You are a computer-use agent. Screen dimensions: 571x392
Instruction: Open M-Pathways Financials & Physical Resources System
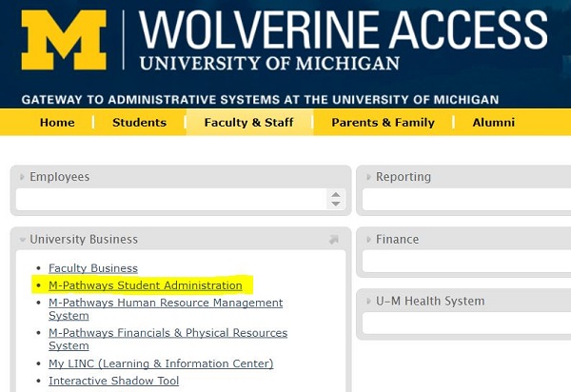click(167, 340)
